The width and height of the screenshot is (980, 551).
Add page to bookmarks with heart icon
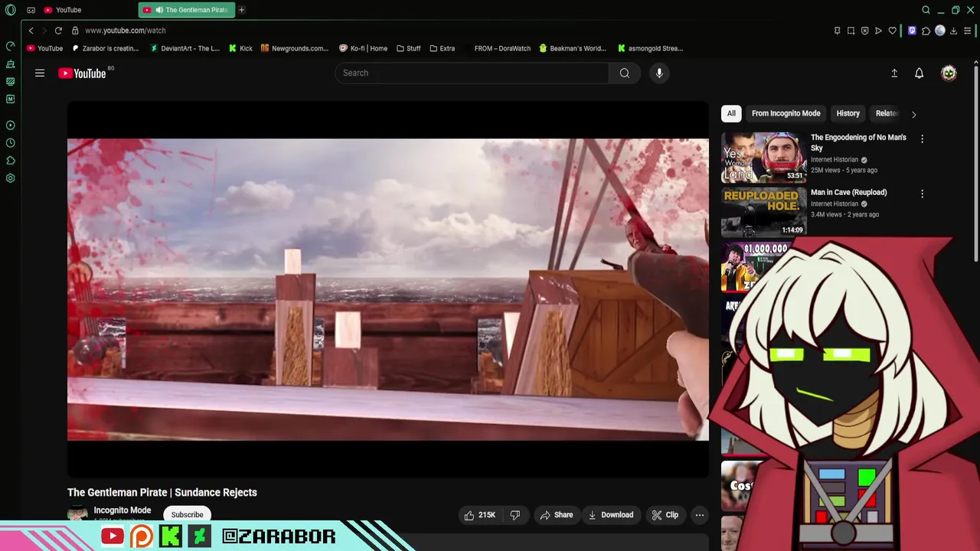pyautogui.click(x=892, y=31)
